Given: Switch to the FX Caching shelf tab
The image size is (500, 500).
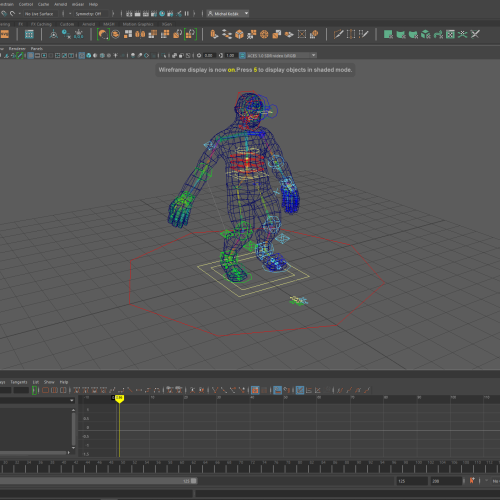Looking at the screenshot, I should click(x=41, y=24).
